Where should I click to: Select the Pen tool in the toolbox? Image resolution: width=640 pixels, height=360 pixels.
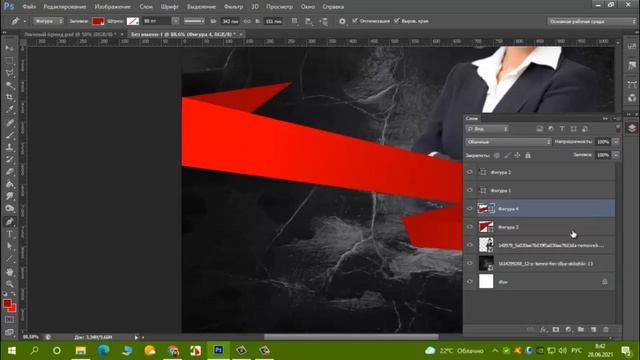coord(9,222)
